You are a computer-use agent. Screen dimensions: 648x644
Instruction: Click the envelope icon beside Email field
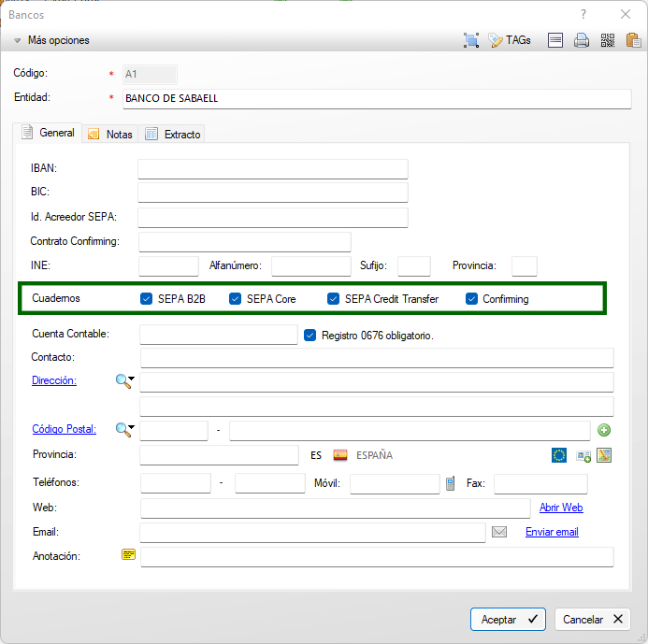click(499, 532)
